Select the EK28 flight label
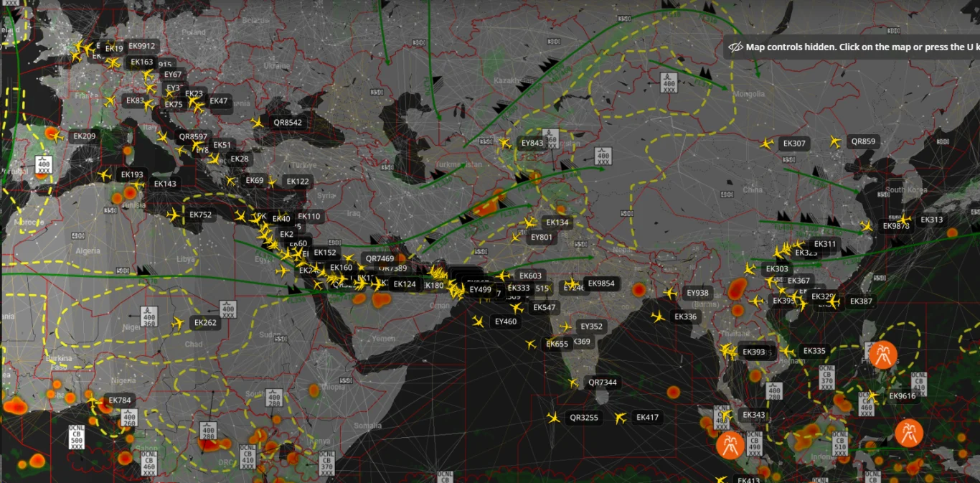The width and height of the screenshot is (980, 483). tap(240, 159)
